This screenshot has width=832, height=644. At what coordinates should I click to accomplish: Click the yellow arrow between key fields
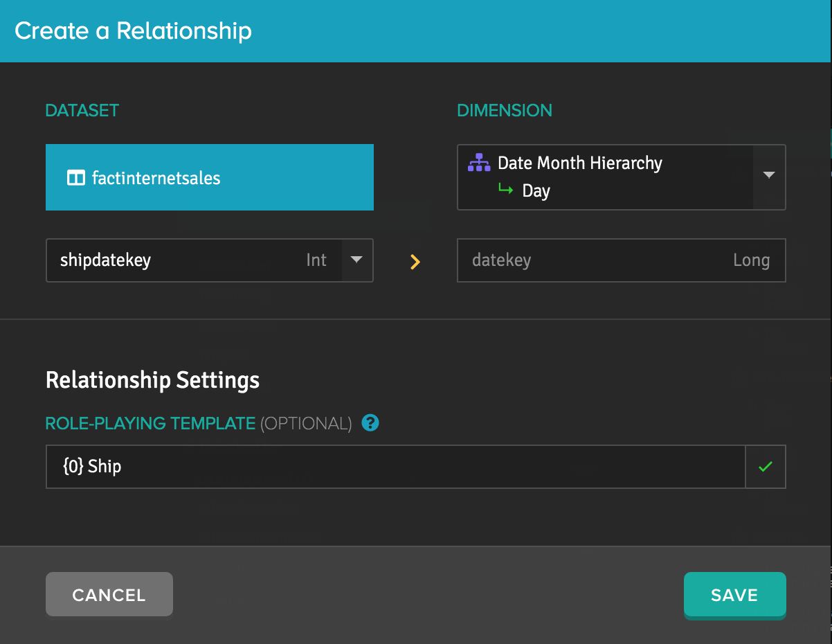[x=415, y=261]
